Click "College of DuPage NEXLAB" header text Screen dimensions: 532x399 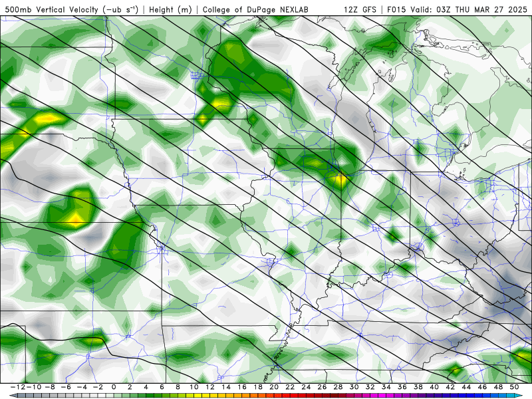pos(255,9)
